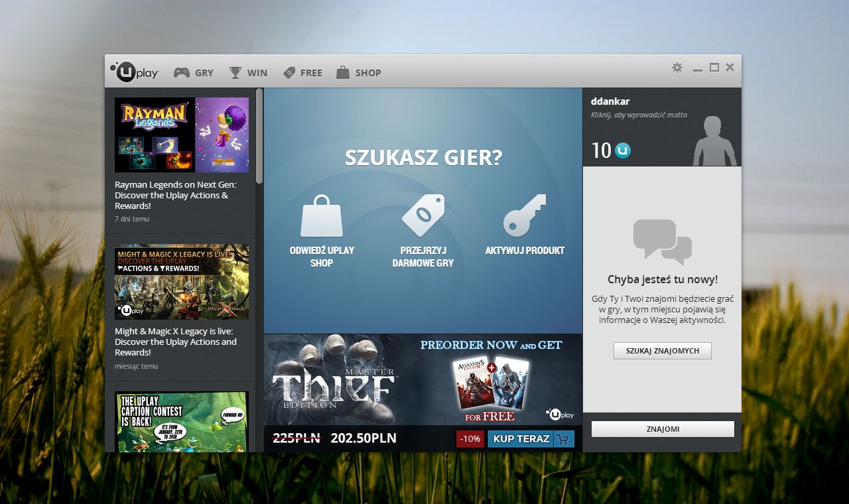
Task: Select AKTYWUJ PRODUKT label
Action: coord(525,251)
